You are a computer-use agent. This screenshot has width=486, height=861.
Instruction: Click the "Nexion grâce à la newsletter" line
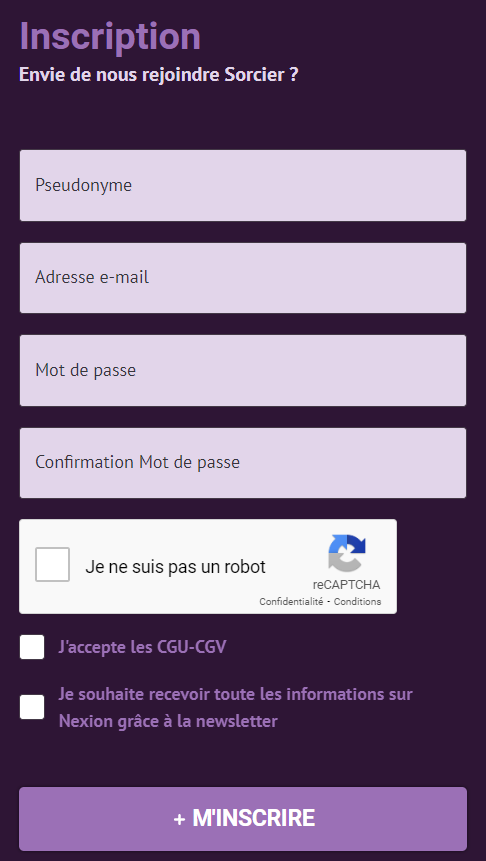click(168, 721)
